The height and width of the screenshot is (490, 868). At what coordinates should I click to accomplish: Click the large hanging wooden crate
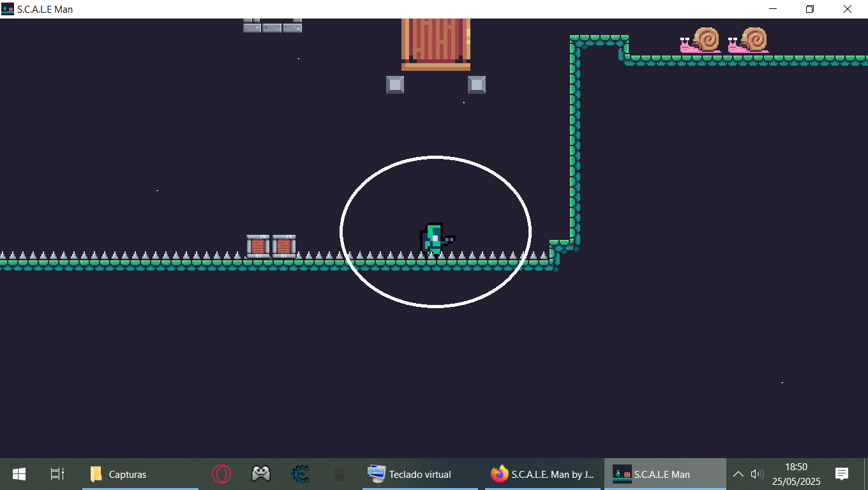[436, 44]
